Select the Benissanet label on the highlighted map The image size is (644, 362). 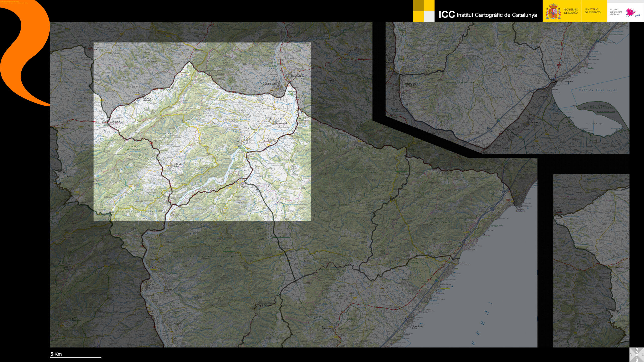(281, 123)
